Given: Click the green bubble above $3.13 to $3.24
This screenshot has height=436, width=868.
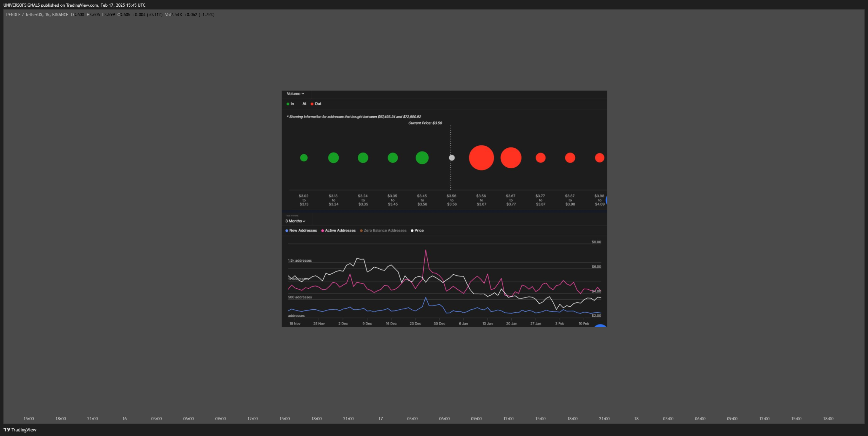Looking at the screenshot, I should 333,158.
